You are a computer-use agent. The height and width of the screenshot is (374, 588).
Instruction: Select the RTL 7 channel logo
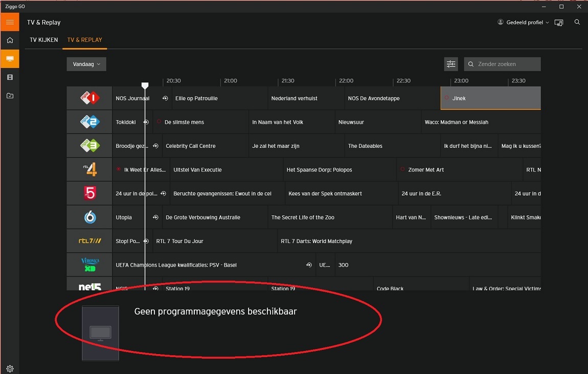pos(89,241)
